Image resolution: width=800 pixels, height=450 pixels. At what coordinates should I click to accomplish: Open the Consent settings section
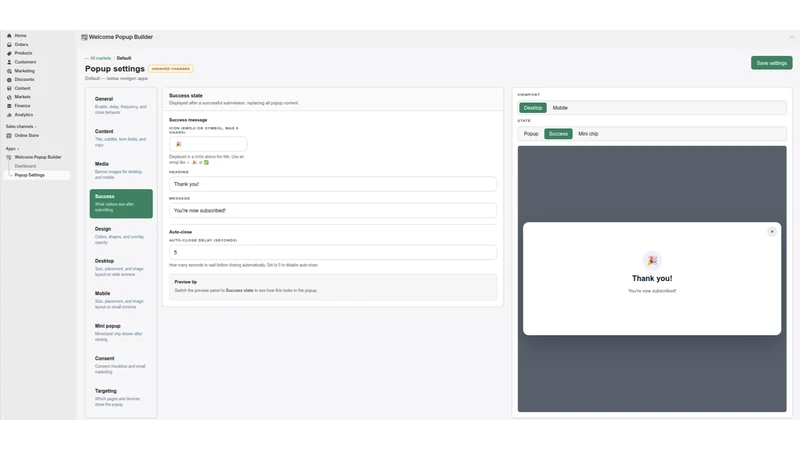click(x=121, y=365)
